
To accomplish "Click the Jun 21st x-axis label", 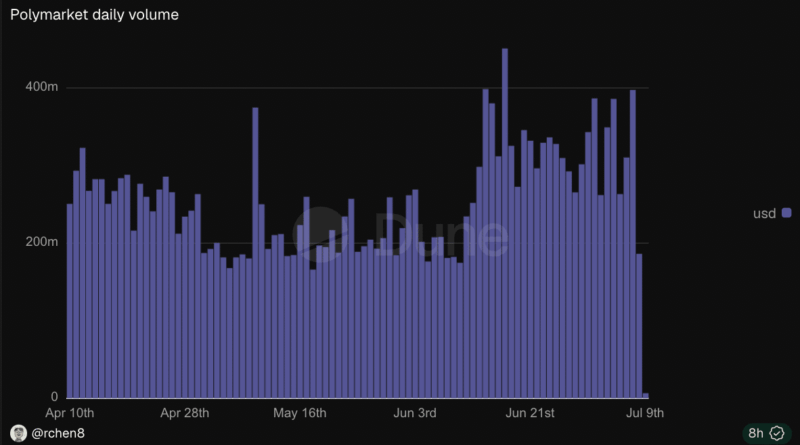I will point(530,413).
